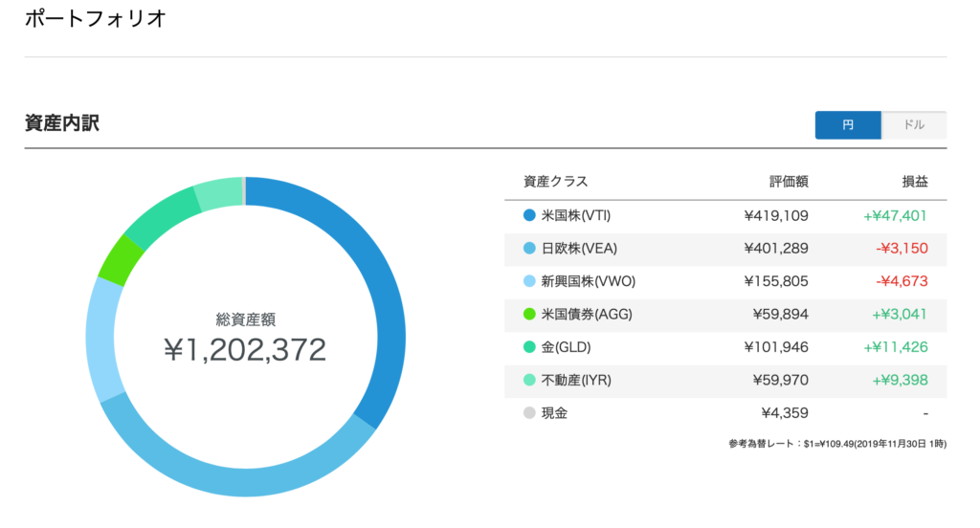Image resolution: width=980 pixels, height=528 pixels.
Task: Click the +¥47,401 profit value
Action: click(895, 215)
